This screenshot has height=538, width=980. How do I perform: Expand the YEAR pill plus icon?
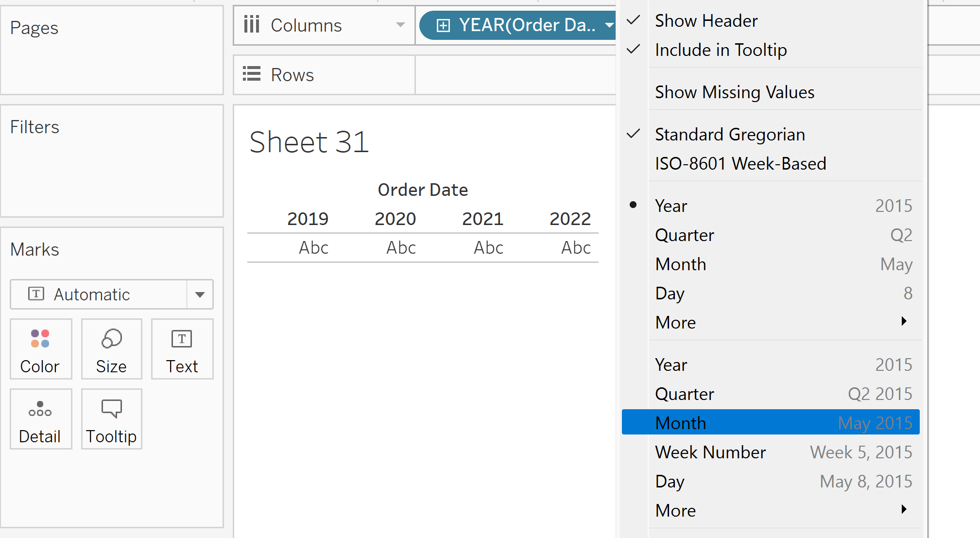coord(443,25)
